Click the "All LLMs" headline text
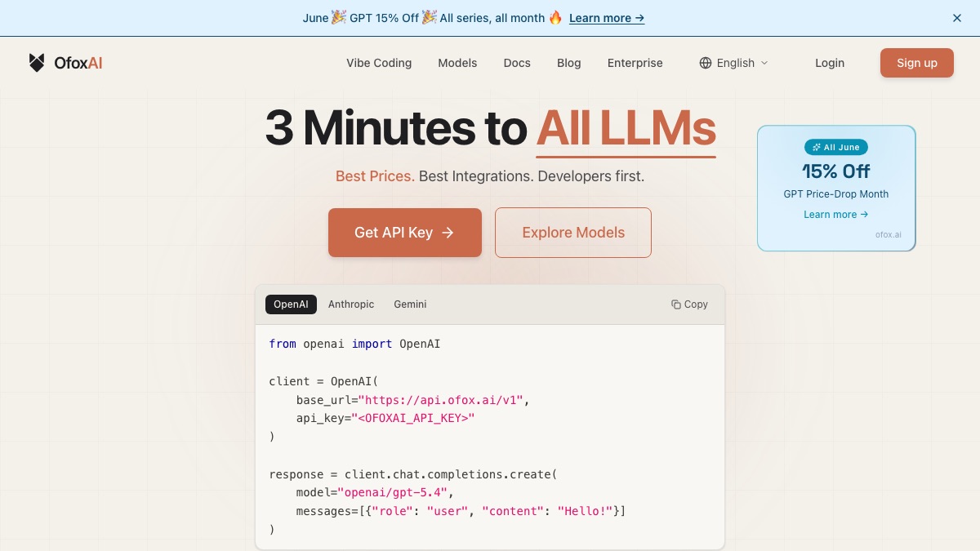980x551 pixels. [626, 128]
